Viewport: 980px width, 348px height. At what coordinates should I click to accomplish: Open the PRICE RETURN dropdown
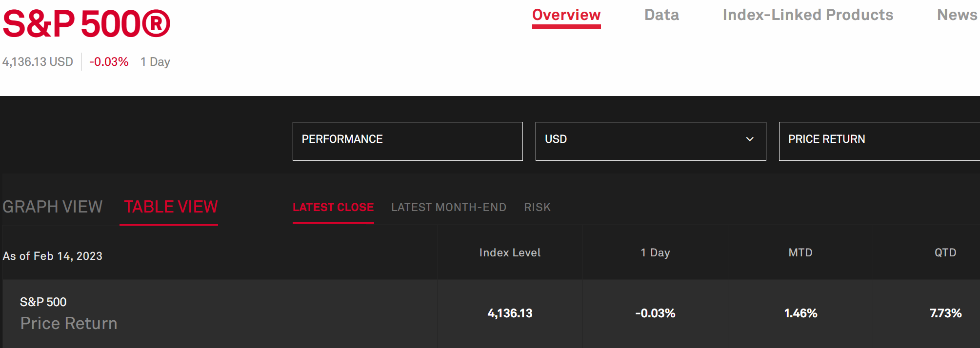click(x=880, y=141)
